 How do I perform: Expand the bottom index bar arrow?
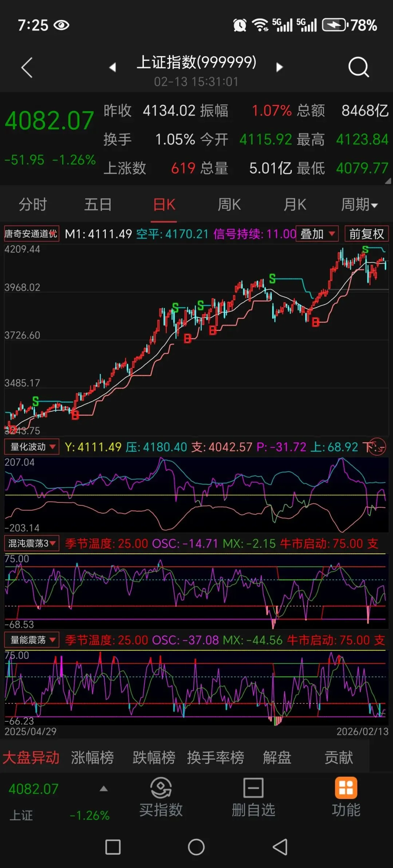tap(104, 789)
